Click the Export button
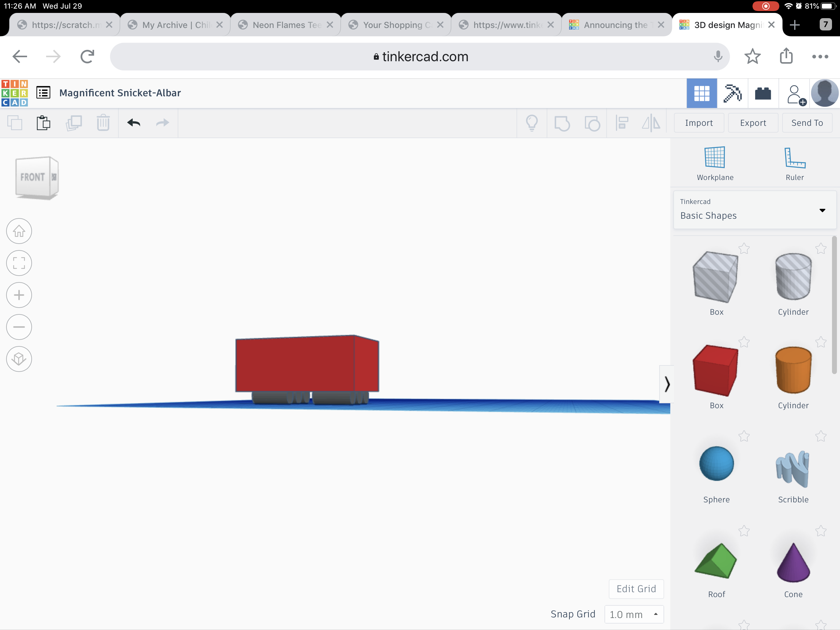This screenshot has height=630, width=840. (753, 123)
